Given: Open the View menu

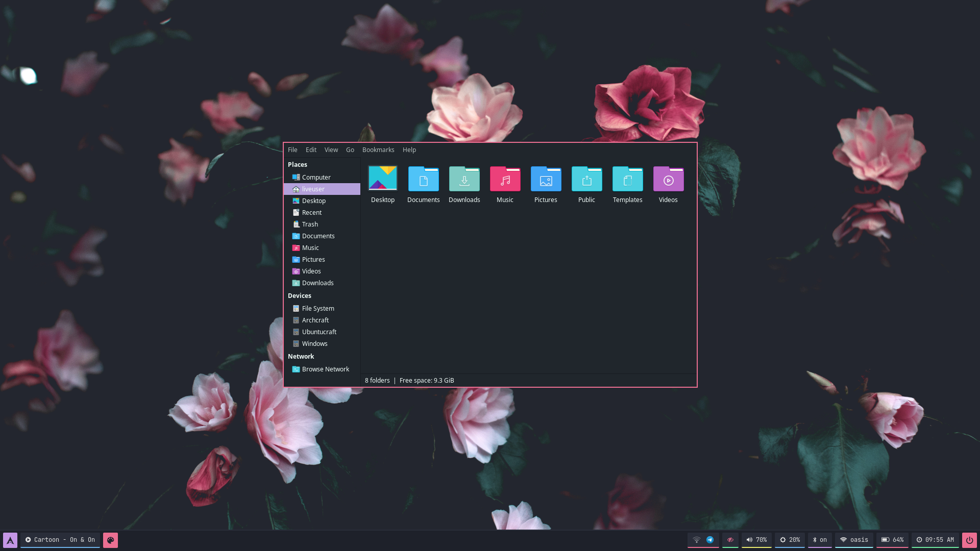Looking at the screenshot, I should pyautogui.click(x=331, y=150).
